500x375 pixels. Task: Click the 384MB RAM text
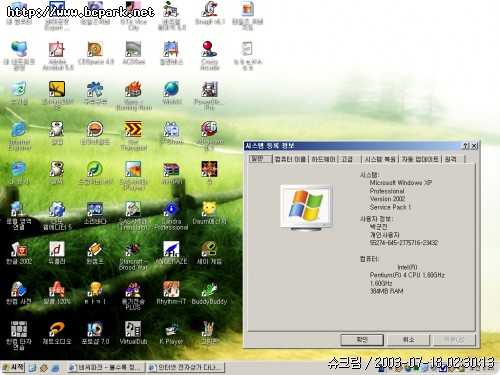(386, 291)
